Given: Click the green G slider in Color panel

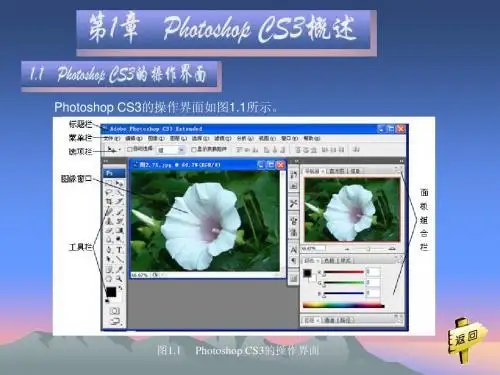Looking at the screenshot, I should (x=344, y=283).
